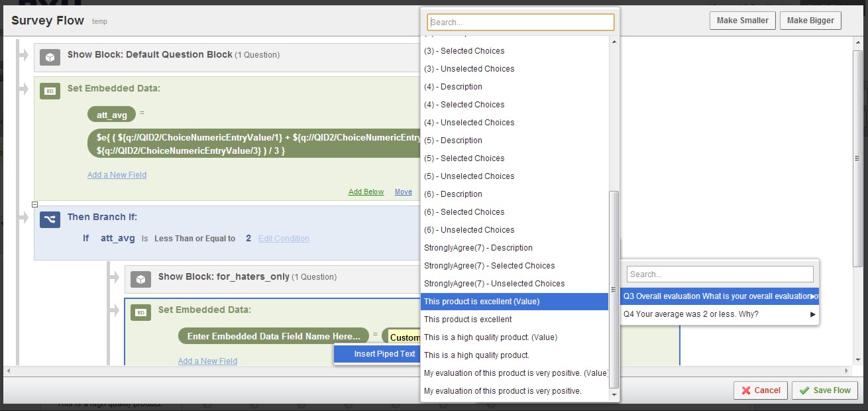Click Add a New Field under att_avg
868x411 pixels.
coord(117,175)
